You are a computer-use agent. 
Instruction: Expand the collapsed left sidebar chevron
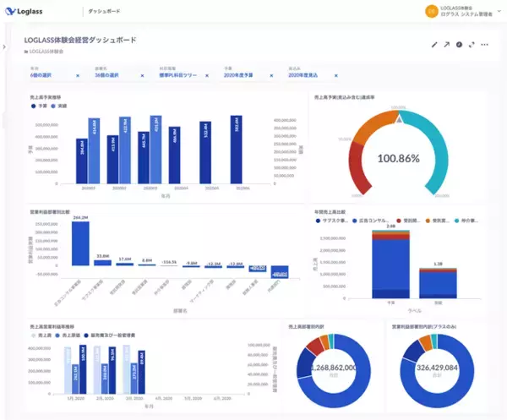[x=4, y=46]
